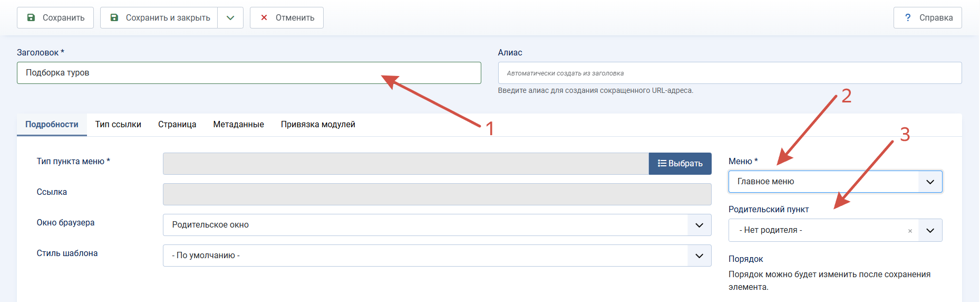Expand the Меню dropdown showing Главное меню
Image resolution: width=980 pixels, height=302 pixels.
835,182
